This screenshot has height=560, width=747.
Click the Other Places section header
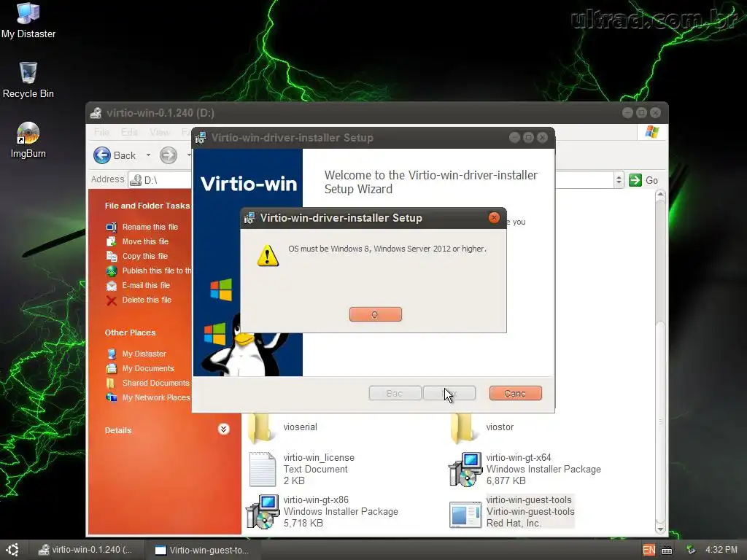tap(130, 332)
